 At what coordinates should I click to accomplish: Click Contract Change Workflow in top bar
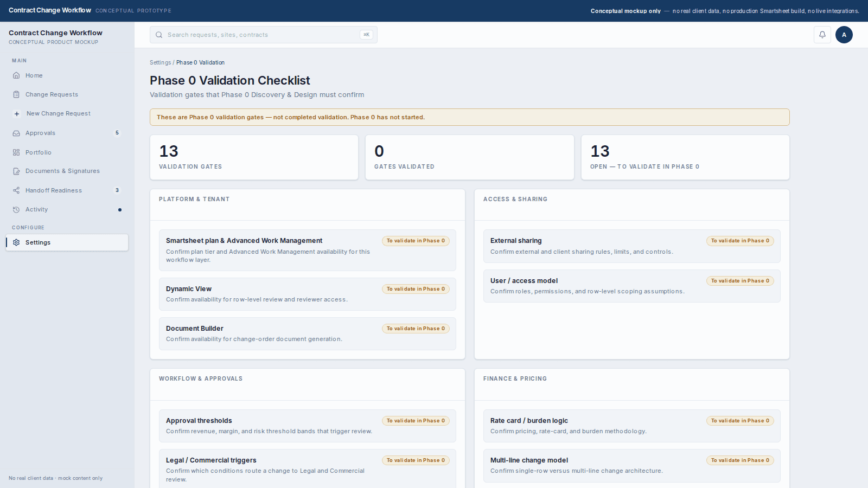50,10
